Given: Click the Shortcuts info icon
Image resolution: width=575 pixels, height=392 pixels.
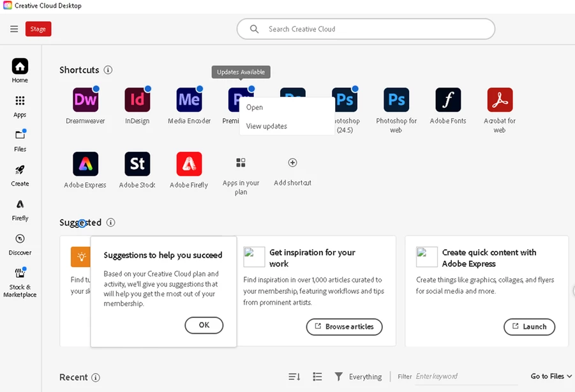Looking at the screenshot, I should tap(108, 70).
